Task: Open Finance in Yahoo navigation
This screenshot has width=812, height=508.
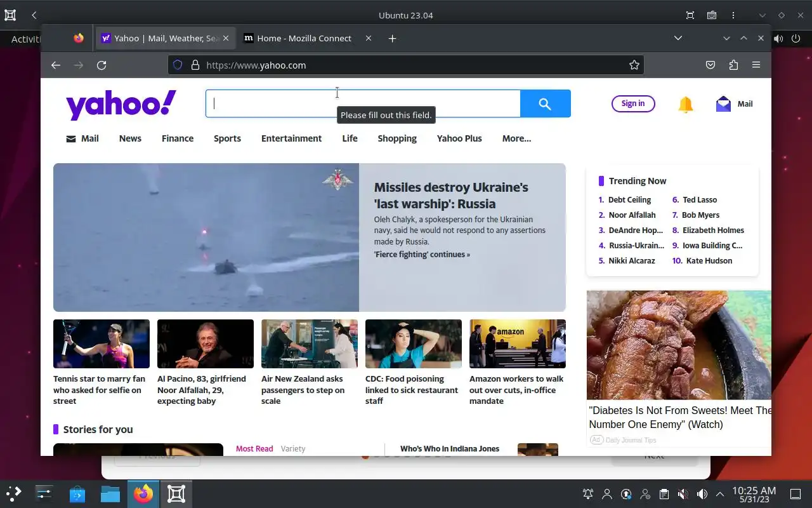Action: click(x=178, y=138)
